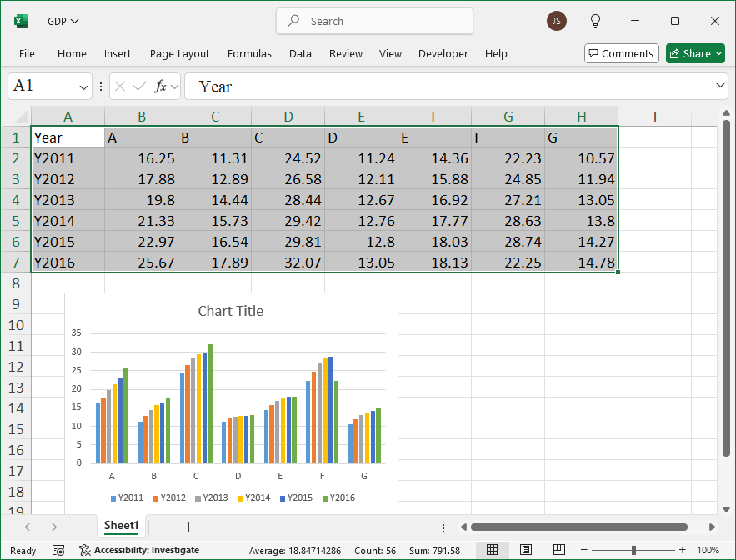Switch to Page Layout view via status bar icon

coord(525,549)
